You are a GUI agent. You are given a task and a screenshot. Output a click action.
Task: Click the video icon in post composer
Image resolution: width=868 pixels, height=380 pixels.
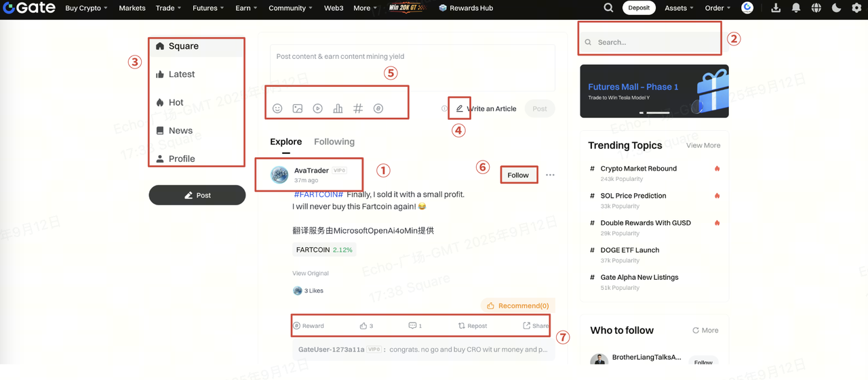tap(317, 108)
